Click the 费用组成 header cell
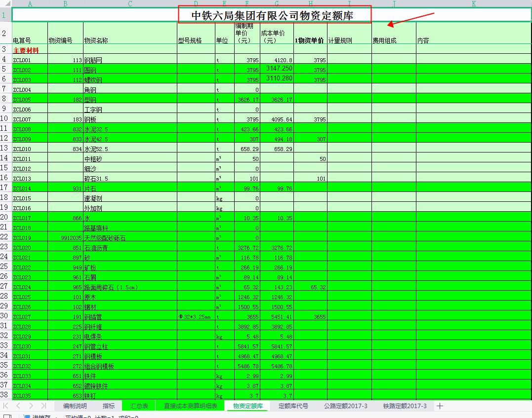This screenshot has width=532, height=418. tap(394, 33)
